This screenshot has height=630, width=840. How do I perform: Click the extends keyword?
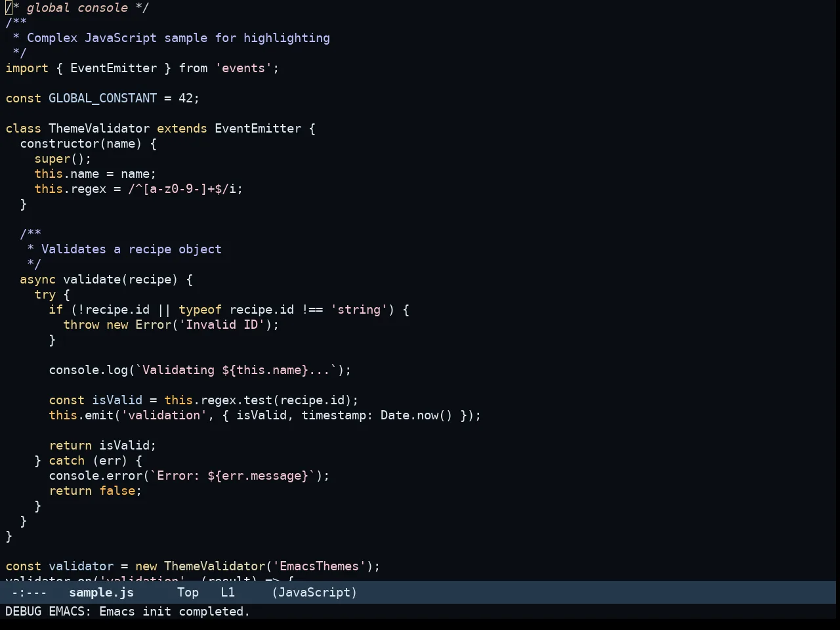click(x=182, y=128)
